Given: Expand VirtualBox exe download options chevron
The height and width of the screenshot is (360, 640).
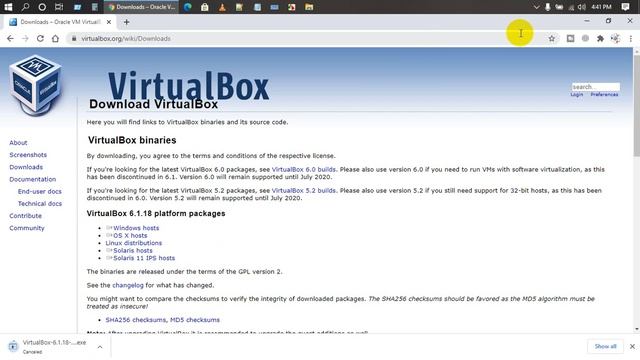Looking at the screenshot, I should tap(100, 347).
